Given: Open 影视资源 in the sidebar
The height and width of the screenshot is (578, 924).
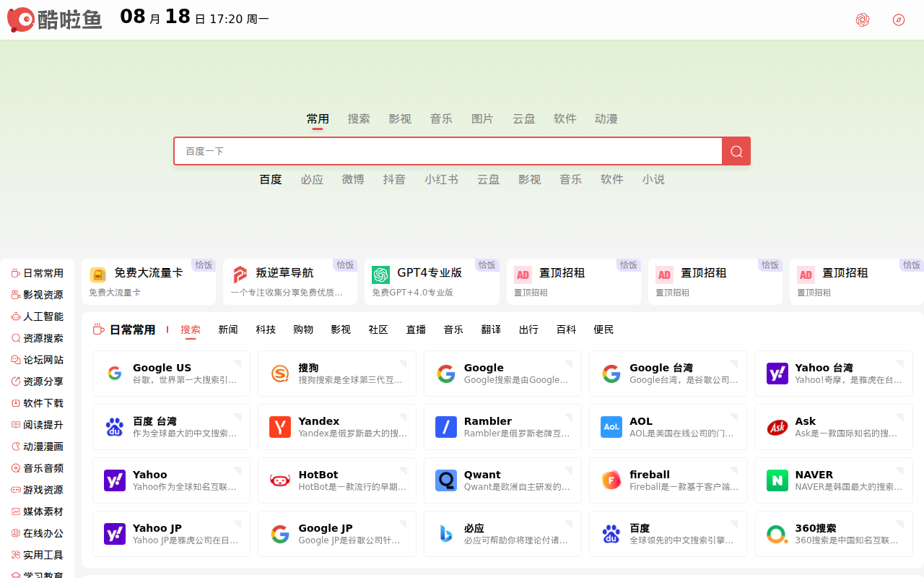Looking at the screenshot, I should 38,295.
